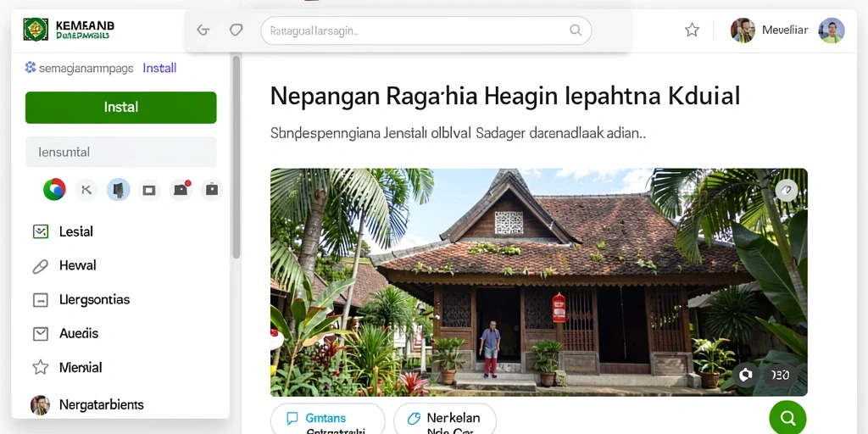The height and width of the screenshot is (434, 868).
Task: Click the hexagon icon on photo bottom
Action: click(x=745, y=375)
